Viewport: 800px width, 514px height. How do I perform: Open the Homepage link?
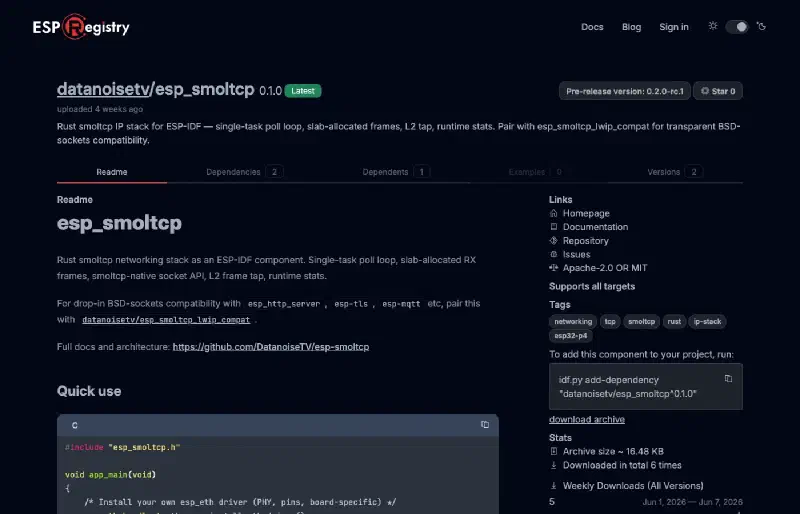coord(586,213)
